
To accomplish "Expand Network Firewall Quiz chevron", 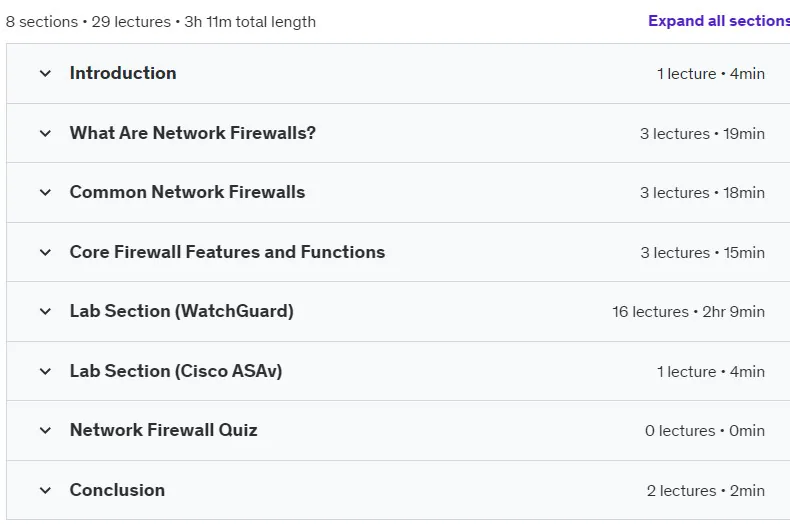I will (x=45, y=430).
